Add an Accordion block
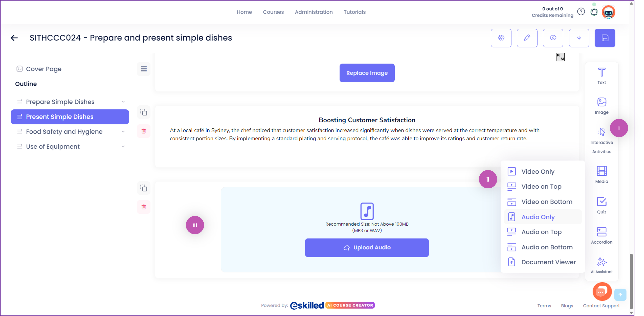This screenshot has height=316, width=644. click(601, 235)
